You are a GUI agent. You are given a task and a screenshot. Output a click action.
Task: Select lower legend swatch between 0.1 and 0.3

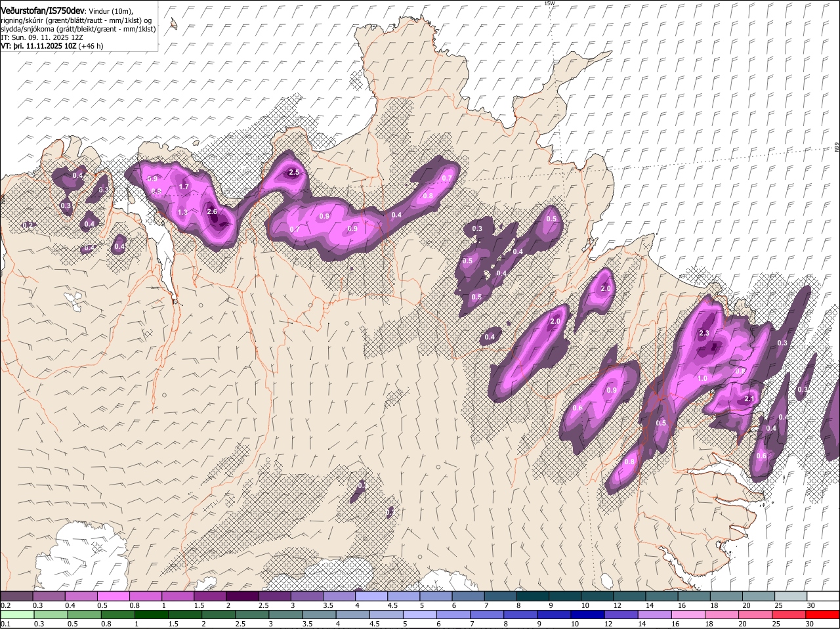18,615
